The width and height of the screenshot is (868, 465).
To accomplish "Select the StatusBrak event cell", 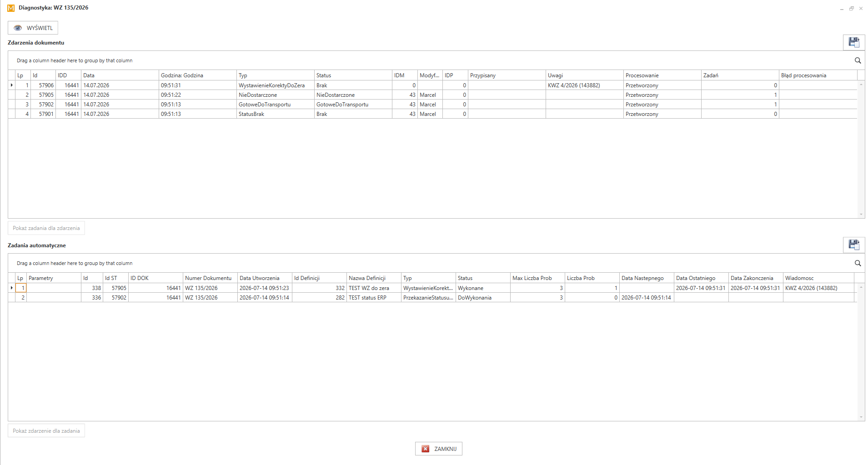I will [276, 114].
